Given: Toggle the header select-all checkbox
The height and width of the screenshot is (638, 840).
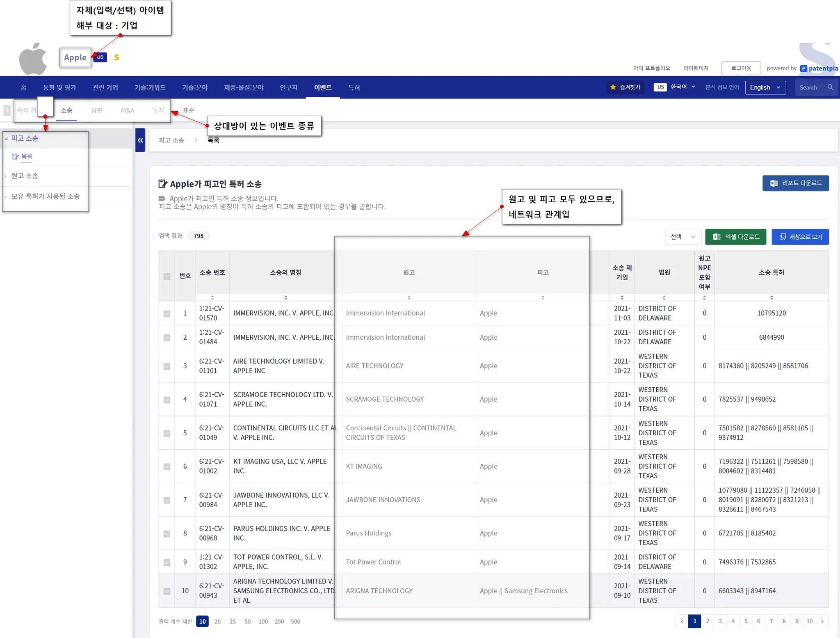Looking at the screenshot, I should click(x=167, y=276).
